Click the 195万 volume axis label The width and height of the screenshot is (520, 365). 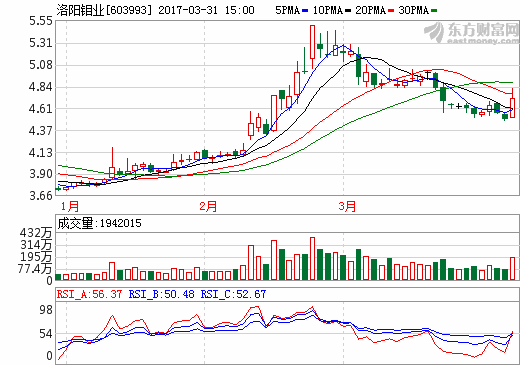36,257
